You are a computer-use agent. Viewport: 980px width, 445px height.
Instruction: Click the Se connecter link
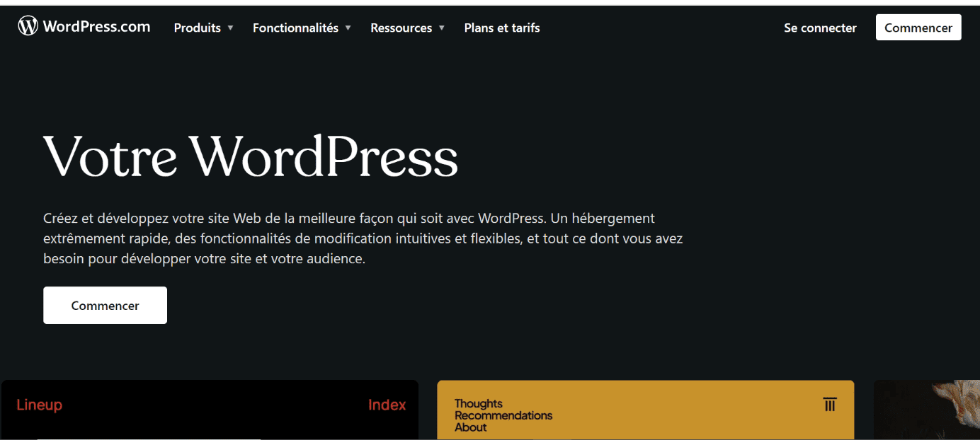click(820, 28)
